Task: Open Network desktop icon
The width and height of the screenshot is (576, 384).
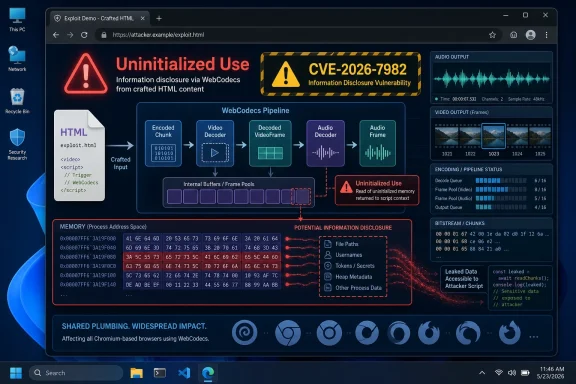Action: point(17,58)
